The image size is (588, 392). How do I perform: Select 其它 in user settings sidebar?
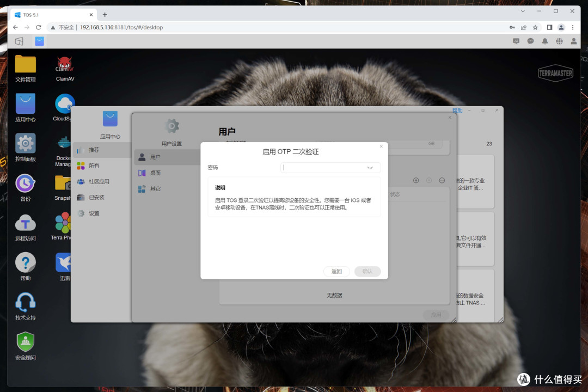click(167, 189)
